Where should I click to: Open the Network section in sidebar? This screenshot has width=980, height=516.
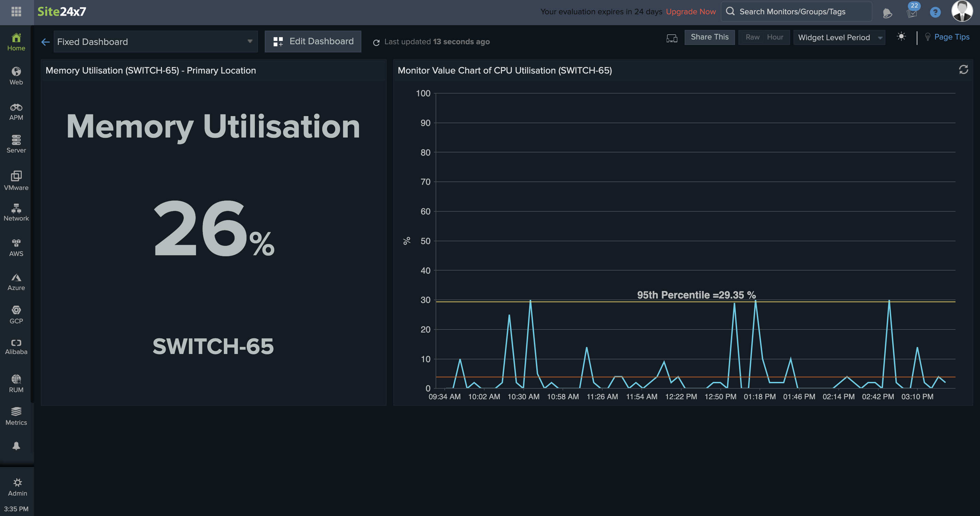pyautogui.click(x=16, y=212)
